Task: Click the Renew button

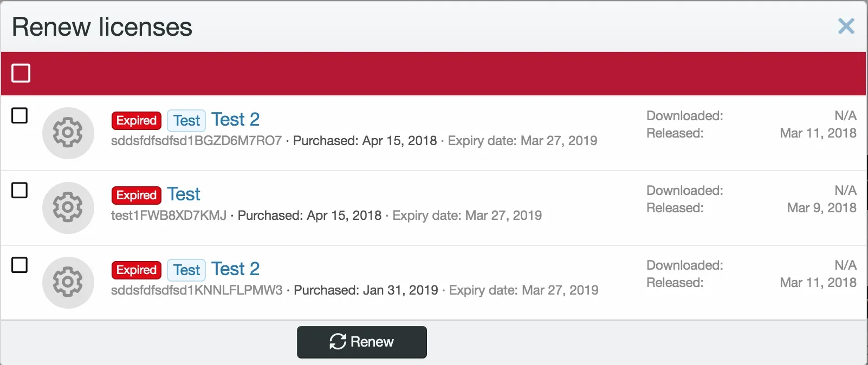Action: (362, 342)
